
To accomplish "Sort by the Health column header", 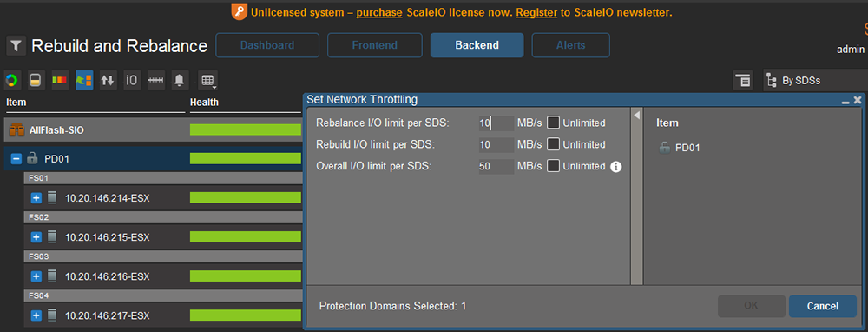I will [x=204, y=103].
